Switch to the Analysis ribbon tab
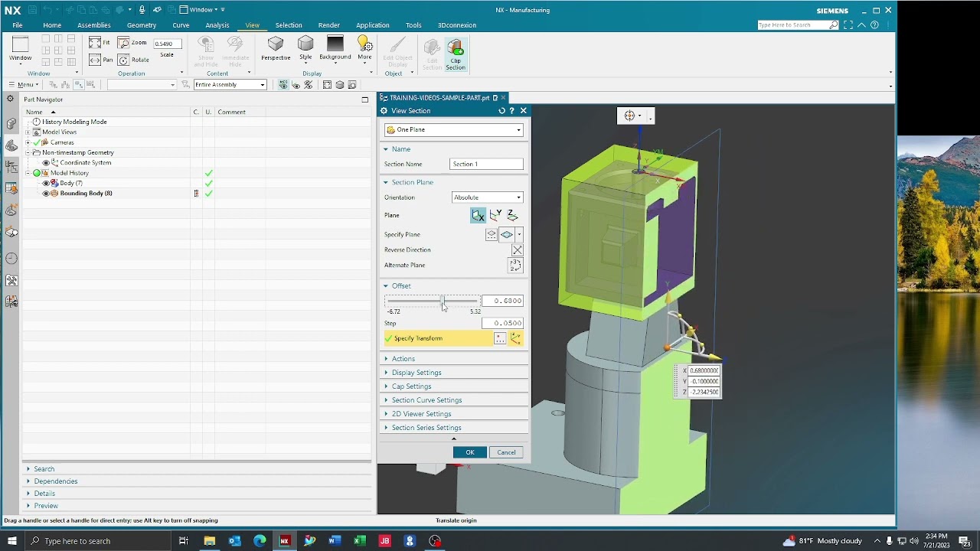 point(217,25)
